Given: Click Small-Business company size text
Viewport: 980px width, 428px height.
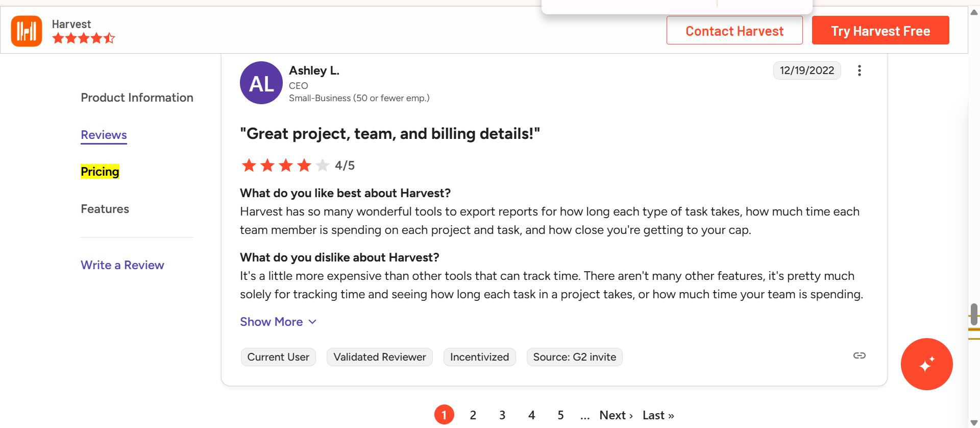Looking at the screenshot, I should 359,98.
